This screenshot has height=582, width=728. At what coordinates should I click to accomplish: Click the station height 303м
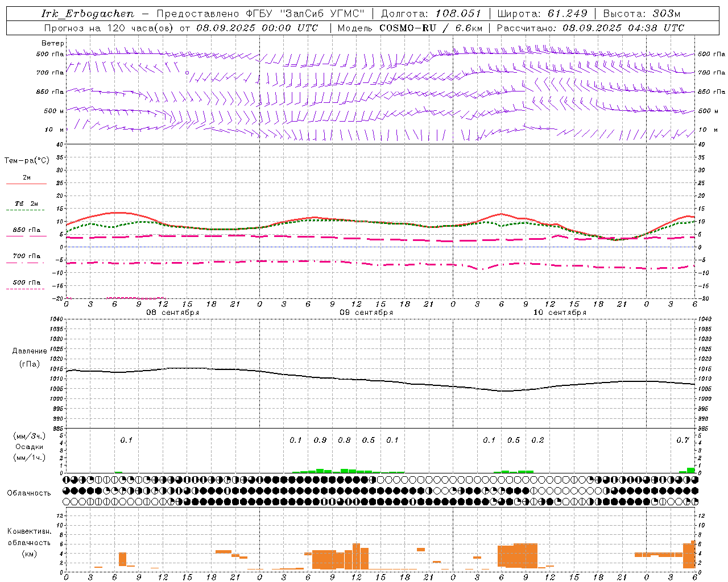667,14
